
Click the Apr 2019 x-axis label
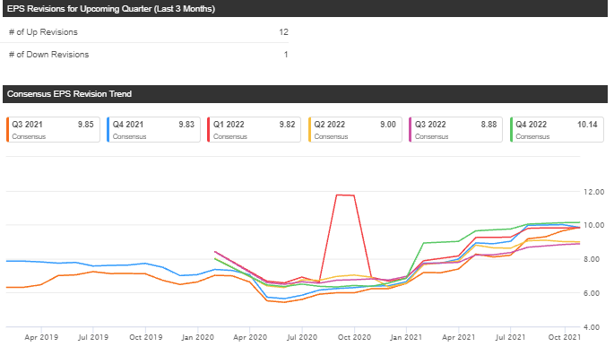click(42, 337)
